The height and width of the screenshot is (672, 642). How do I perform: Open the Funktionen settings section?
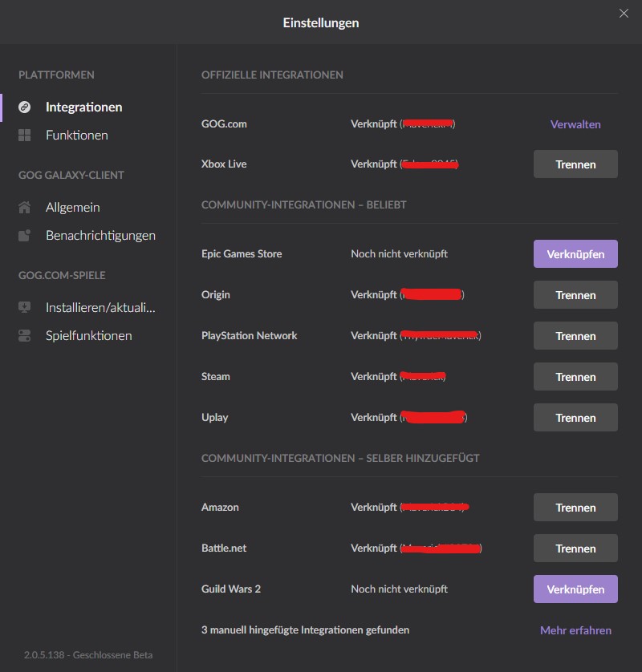77,136
